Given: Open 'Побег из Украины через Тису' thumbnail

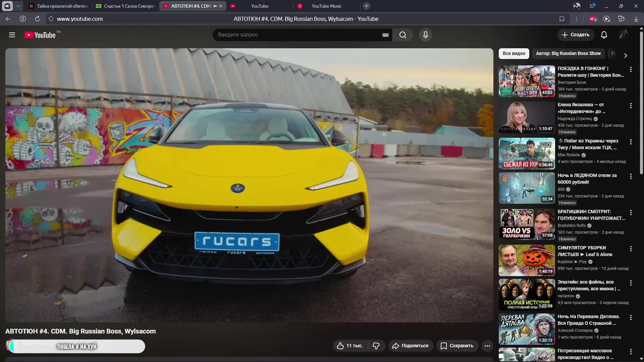Looking at the screenshot, I should pos(527,153).
